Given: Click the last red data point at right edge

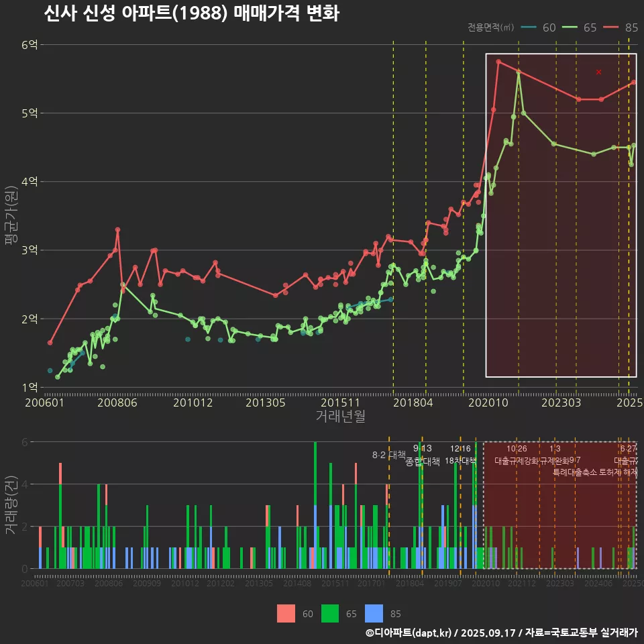Looking at the screenshot, I should click(633, 83).
